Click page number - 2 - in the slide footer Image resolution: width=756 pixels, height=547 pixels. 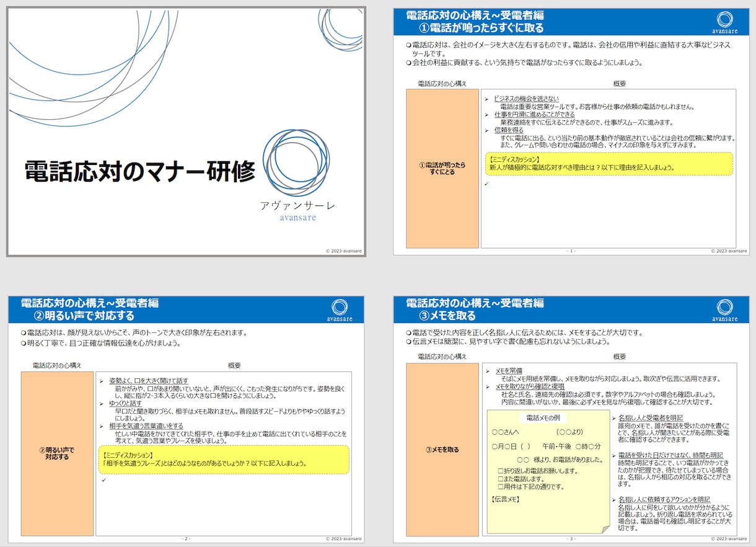coord(186,539)
